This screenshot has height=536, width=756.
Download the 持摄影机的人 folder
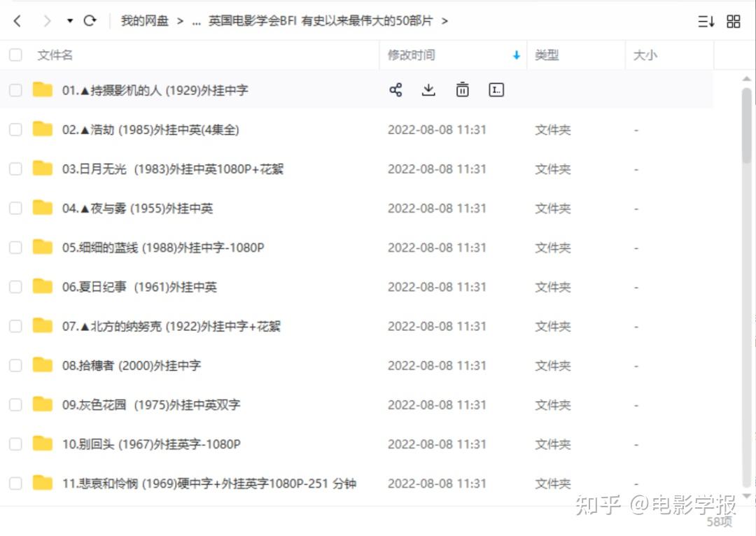tap(428, 90)
